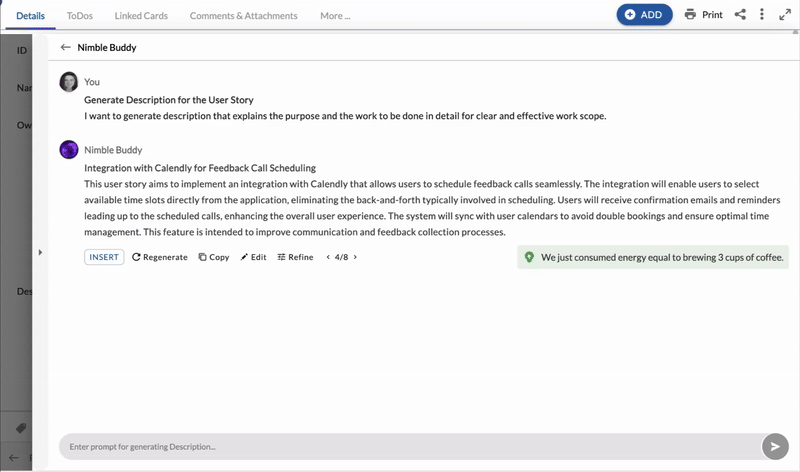Click the description prompt input field
The width and height of the screenshot is (800, 472).
(x=400, y=446)
